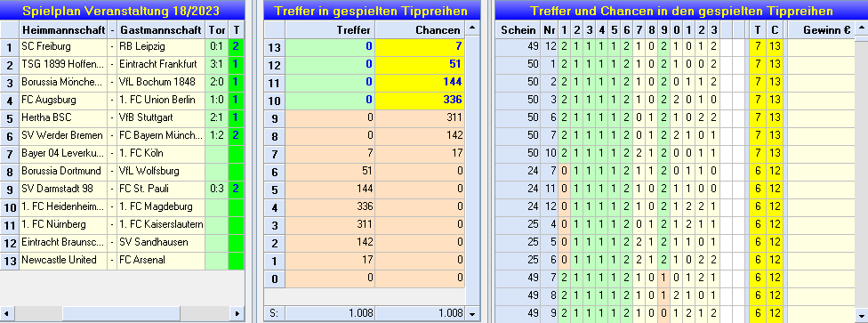
Task: Click the Spielplan Veranstaltung 18/2023 title bar
Action: click(123, 10)
